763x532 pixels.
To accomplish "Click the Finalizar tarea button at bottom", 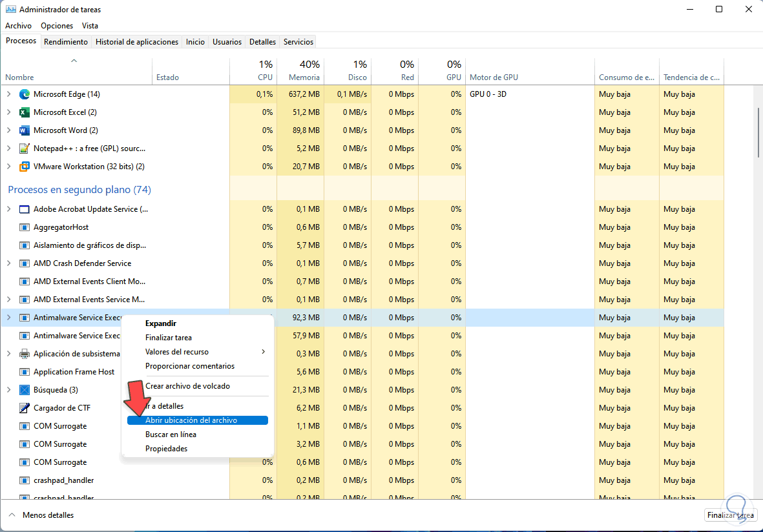I will [x=731, y=515].
